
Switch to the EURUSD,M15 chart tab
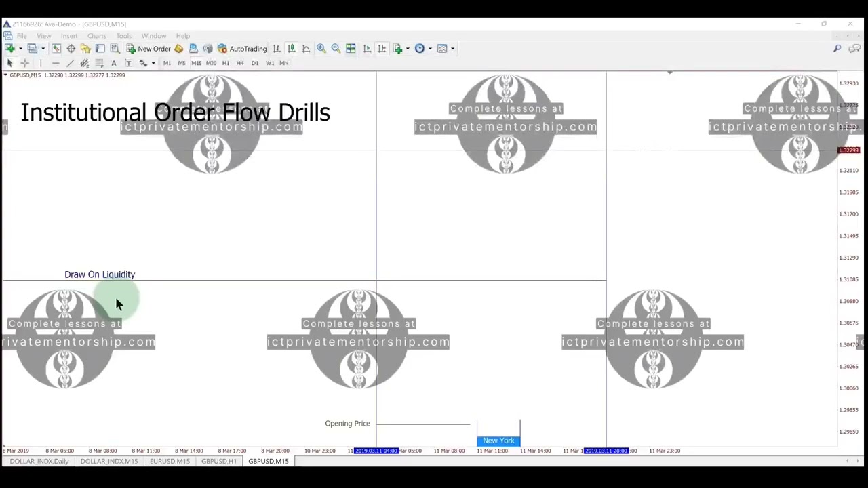[x=170, y=462]
